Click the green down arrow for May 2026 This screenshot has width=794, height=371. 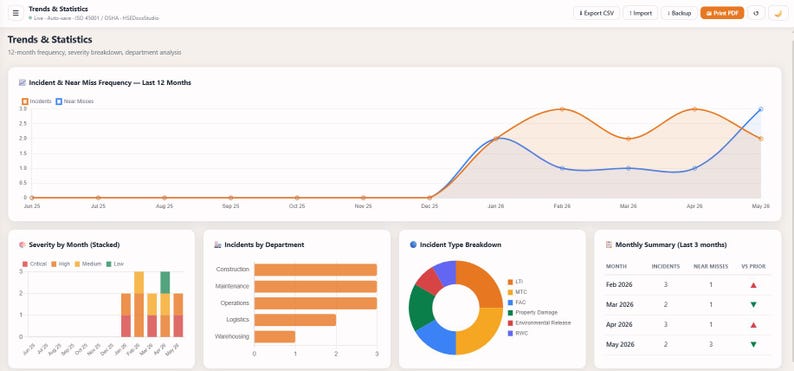coord(753,345)
